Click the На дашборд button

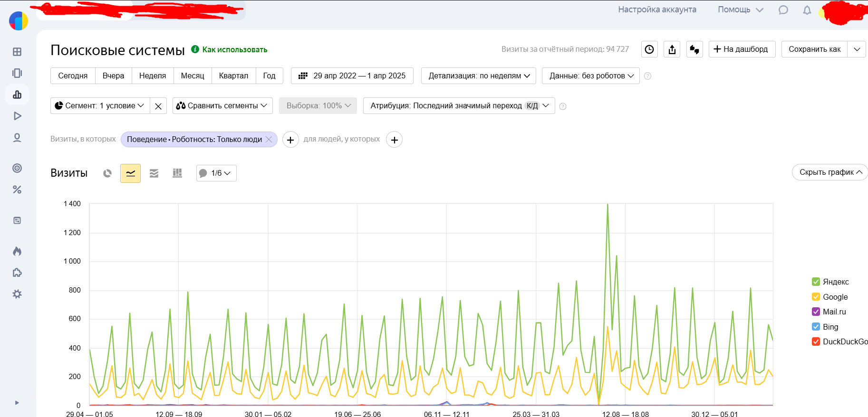(742, 49)
